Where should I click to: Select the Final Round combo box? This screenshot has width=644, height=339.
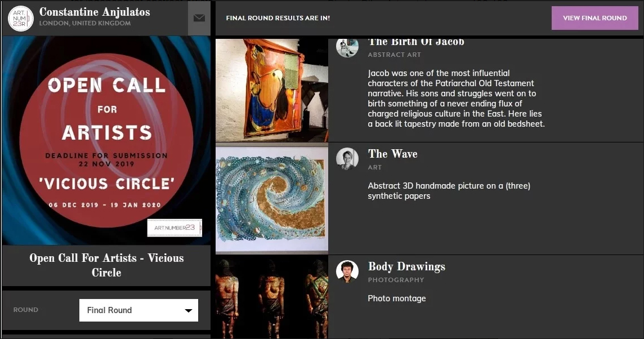(138, 310)
